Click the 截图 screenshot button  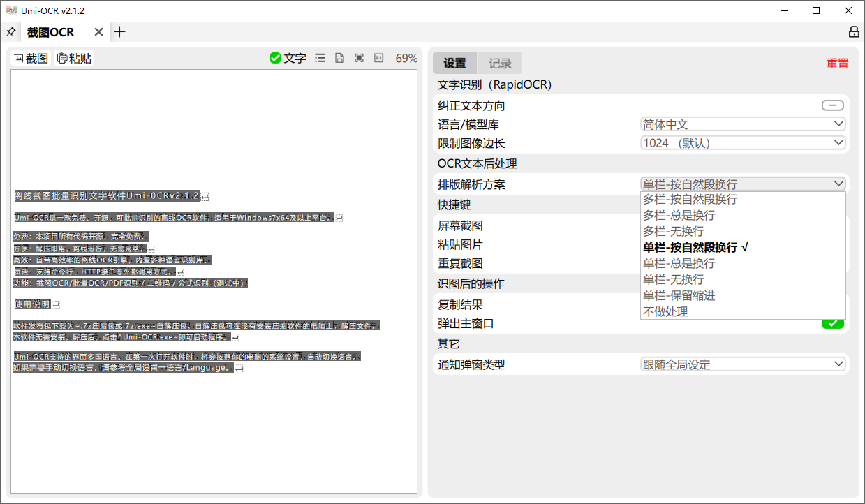(x=31, y=59)
